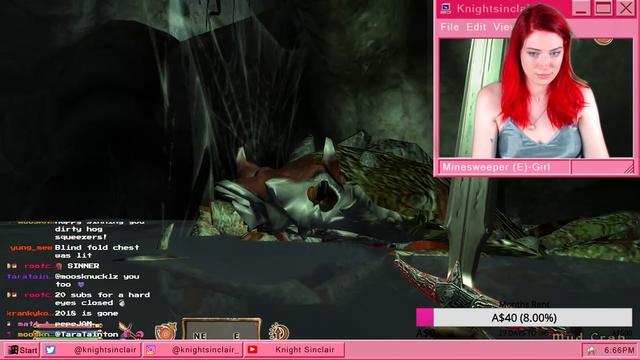Maximize the Knightsinclair window
640x360 pixels.
603,8
